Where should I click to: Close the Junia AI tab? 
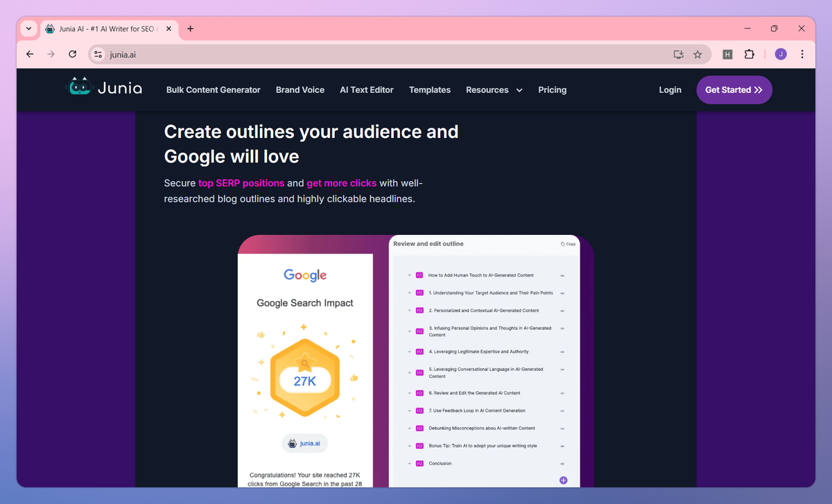pos(168,28)
